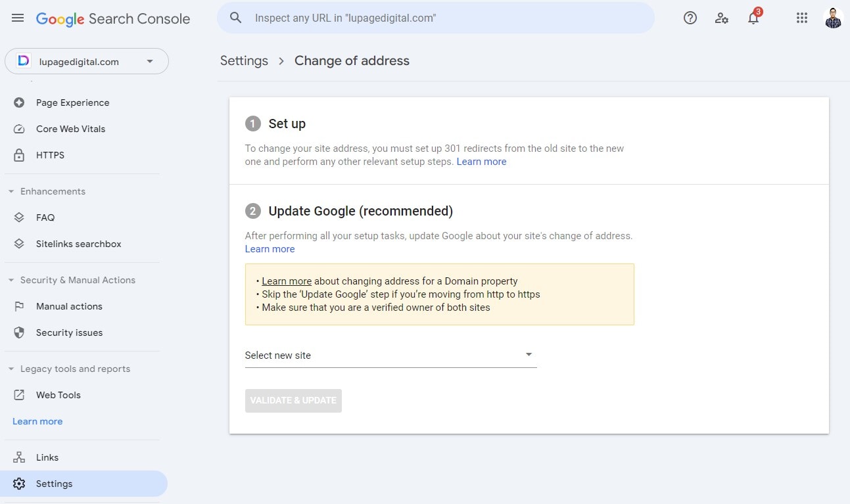The width and height of the screenshot is (850, 504).
Task: Click Learn more link in Set up
Action: 481,162
